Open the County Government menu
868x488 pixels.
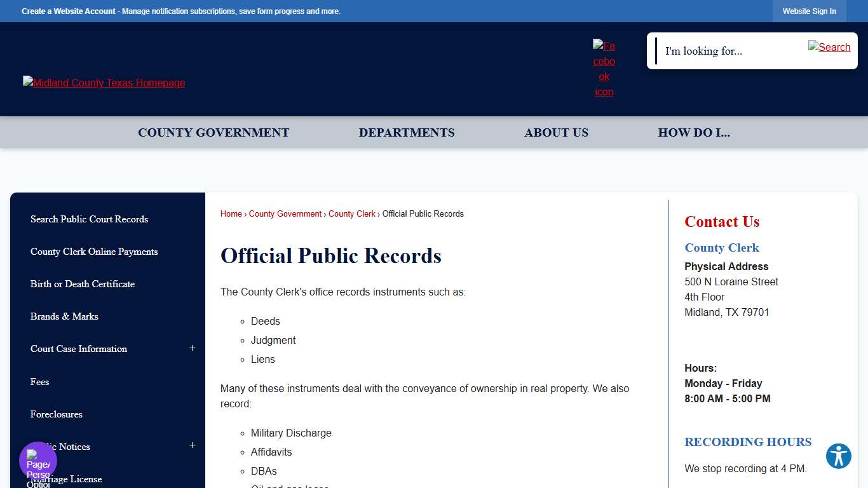point(214,132)
